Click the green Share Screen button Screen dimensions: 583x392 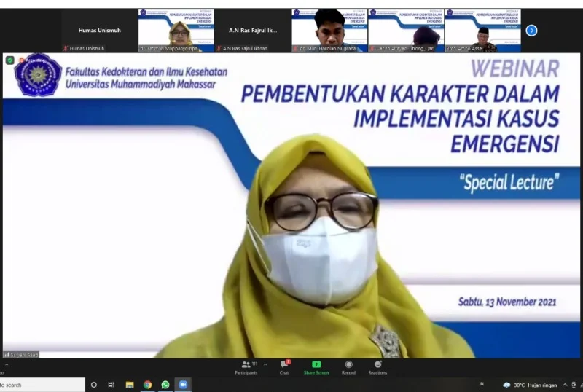316,367
